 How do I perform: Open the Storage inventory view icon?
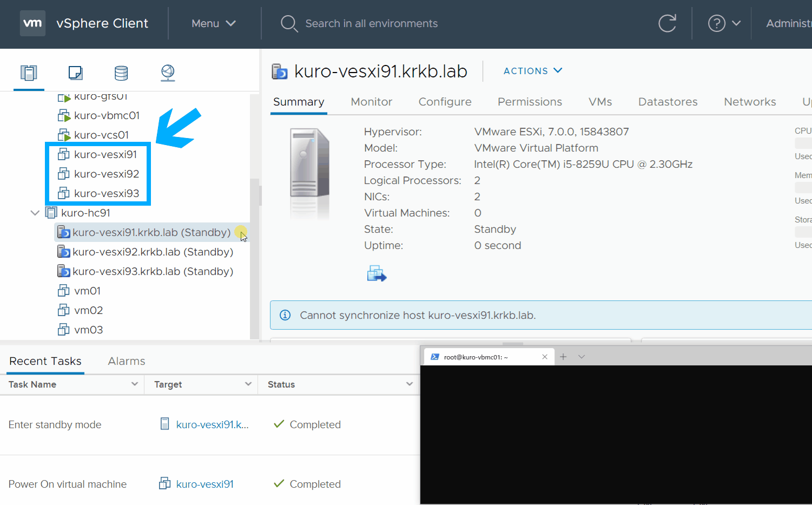121,73
